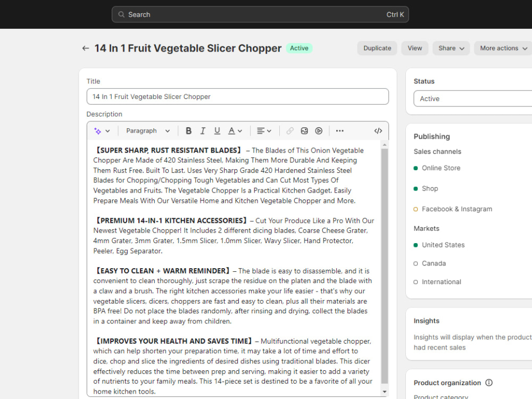Click the Markets label

(427, 229)
